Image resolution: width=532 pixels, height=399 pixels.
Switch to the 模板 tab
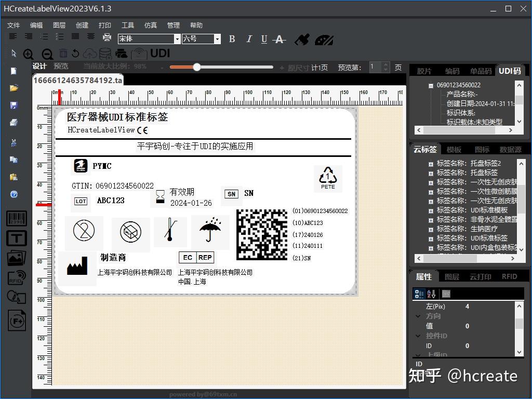[x=454, y=150]
